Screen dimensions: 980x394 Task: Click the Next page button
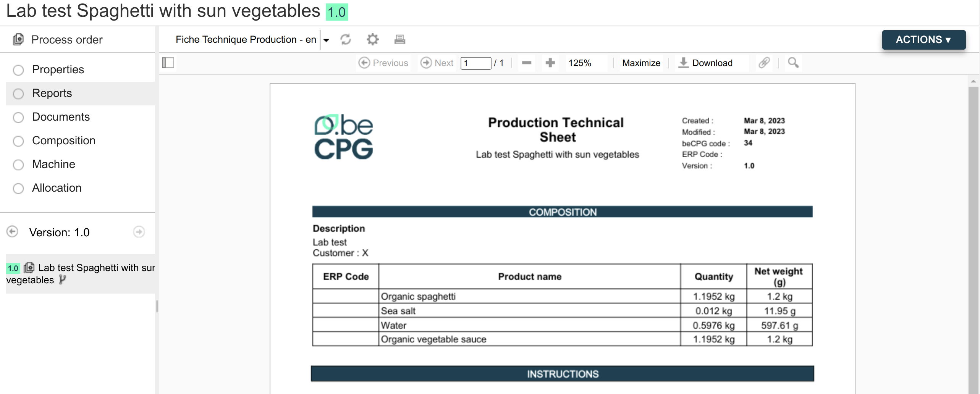[x=437, y=63]
